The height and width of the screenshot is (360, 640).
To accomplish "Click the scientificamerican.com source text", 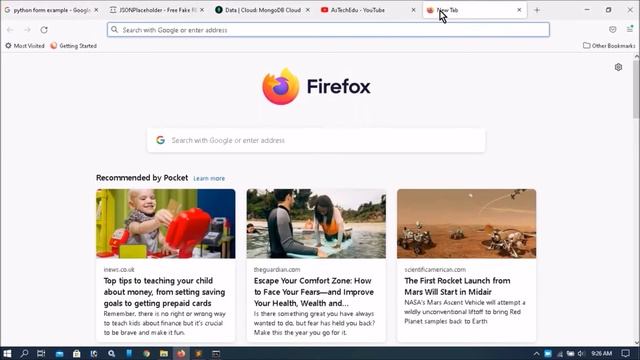I will pos(435,270).
